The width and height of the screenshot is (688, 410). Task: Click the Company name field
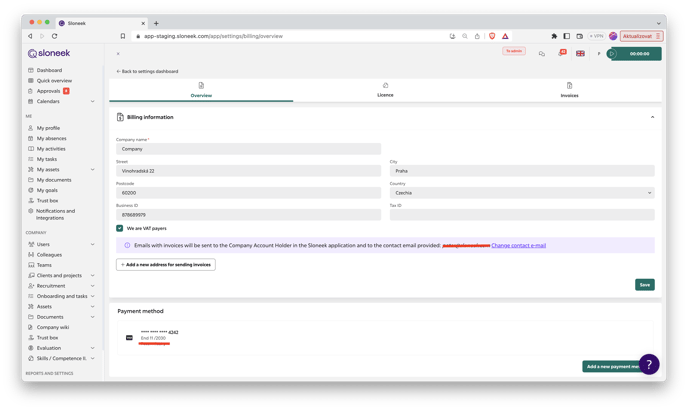click(x=248, y=149)
